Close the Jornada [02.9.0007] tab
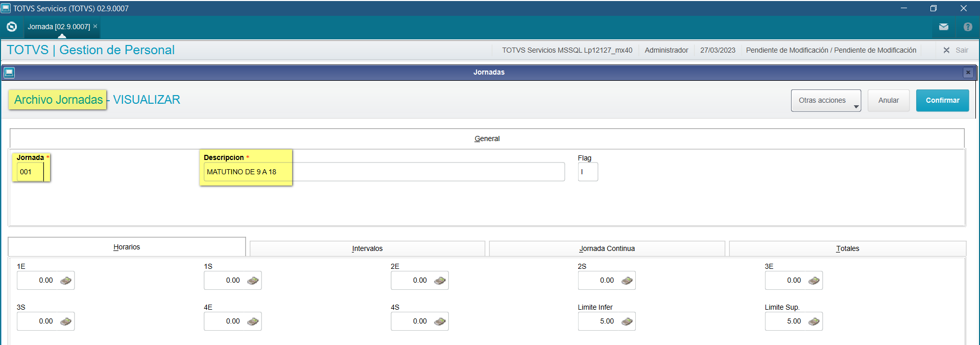 tap(95, 26)
